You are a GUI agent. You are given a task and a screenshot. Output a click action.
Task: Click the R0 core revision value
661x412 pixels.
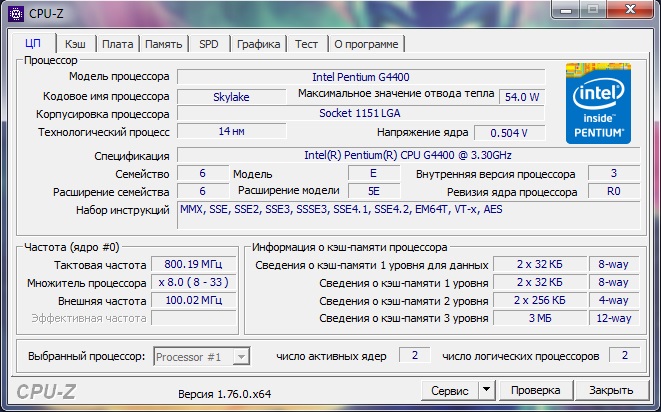tap(614, 191)
